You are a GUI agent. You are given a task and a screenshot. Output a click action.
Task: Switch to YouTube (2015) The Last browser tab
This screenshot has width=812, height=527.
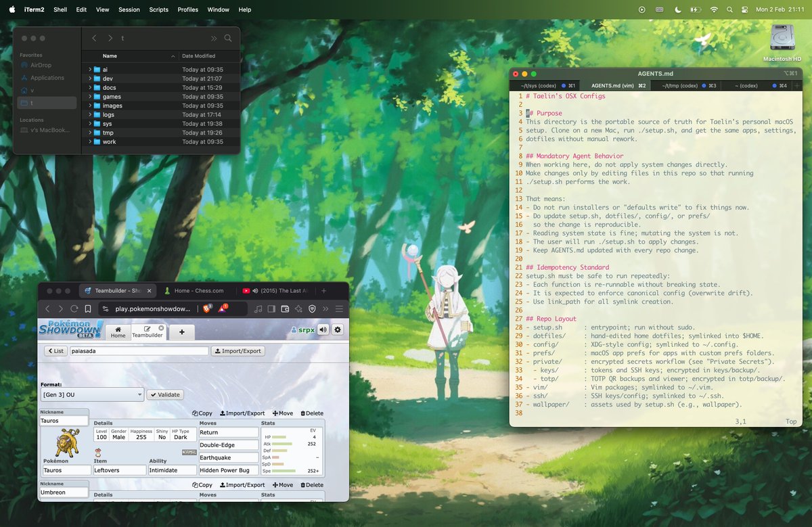click(x=276, y=290)
